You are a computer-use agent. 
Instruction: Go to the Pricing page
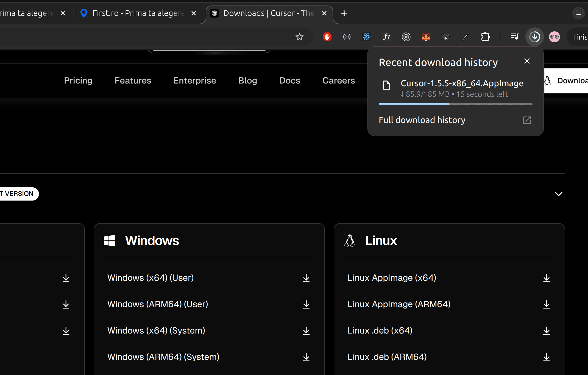pyautogui.click(x=78, y=80)
